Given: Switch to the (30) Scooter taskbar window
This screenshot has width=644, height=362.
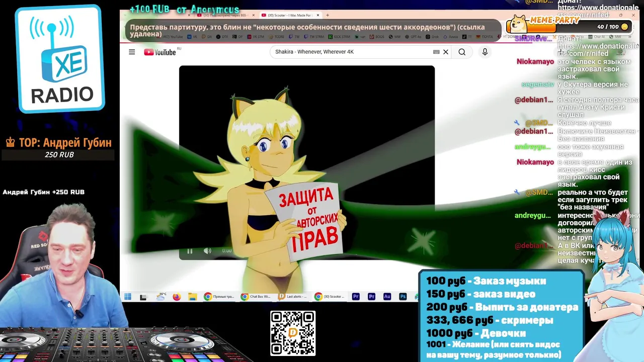Looking at the screenshot, I should point(330,297).
